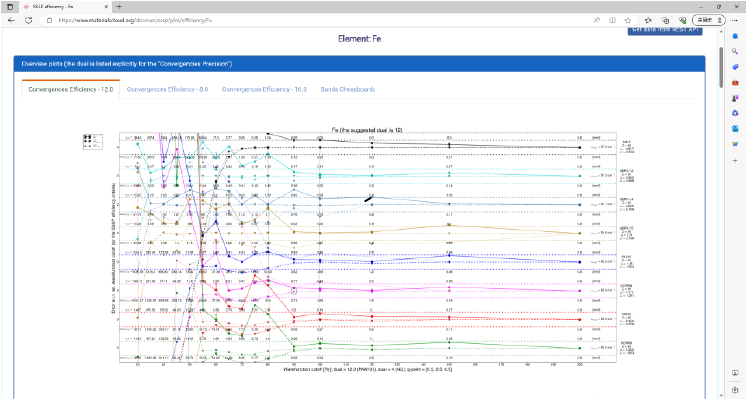
Task: Open the browser profile button
Action: pos(709,20)
